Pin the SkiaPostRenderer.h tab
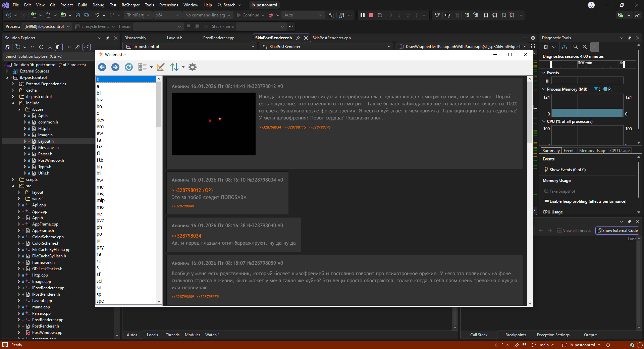The height and width of the screenshot is (349, 644). [x=298, y=38]
